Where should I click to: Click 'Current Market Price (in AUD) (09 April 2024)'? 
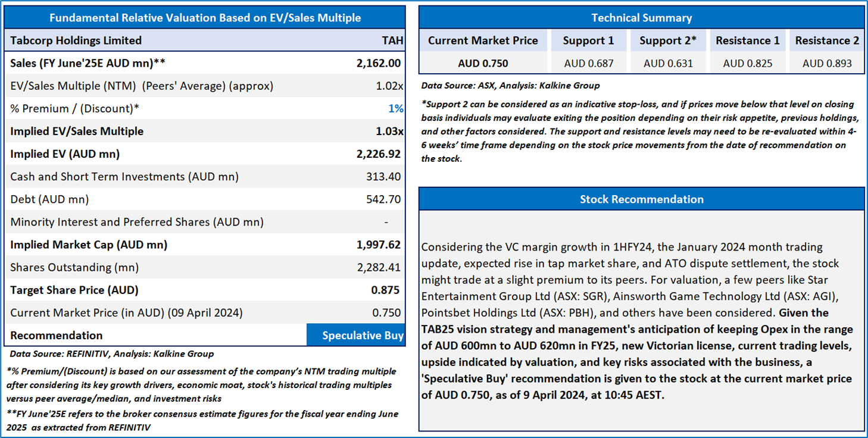click(x=126, y=313)
